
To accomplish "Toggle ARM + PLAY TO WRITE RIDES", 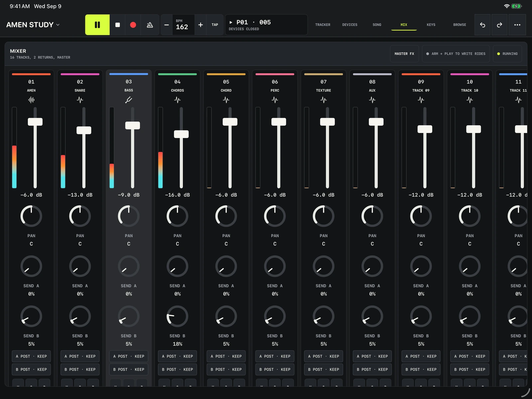I will [x=456, y=54].
